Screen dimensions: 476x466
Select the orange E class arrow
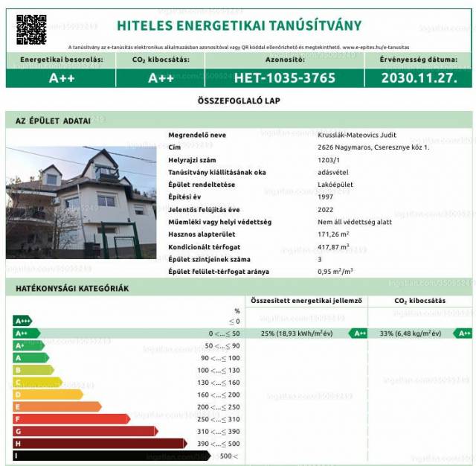pos(56,406)
